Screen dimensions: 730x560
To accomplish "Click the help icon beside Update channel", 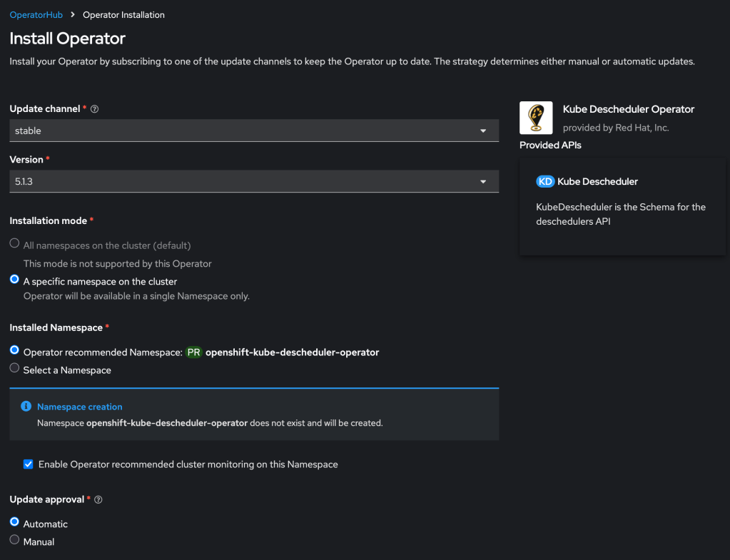I will [95, 109].
